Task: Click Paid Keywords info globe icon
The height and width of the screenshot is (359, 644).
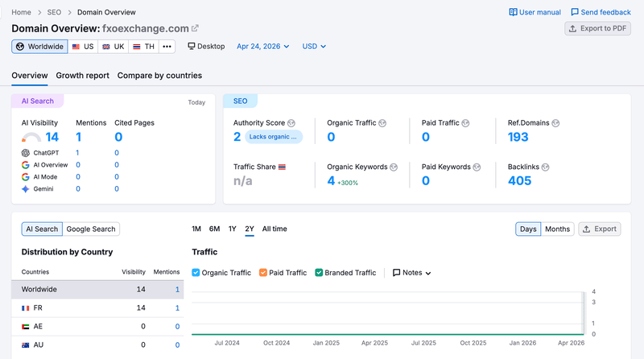Action: click(477, 167)
